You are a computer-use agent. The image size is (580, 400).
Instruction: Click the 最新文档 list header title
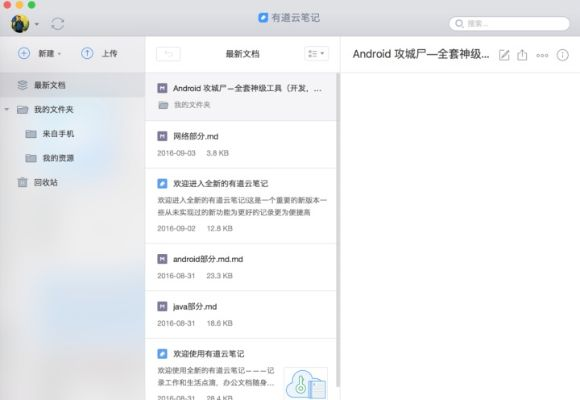coord(243,54)
